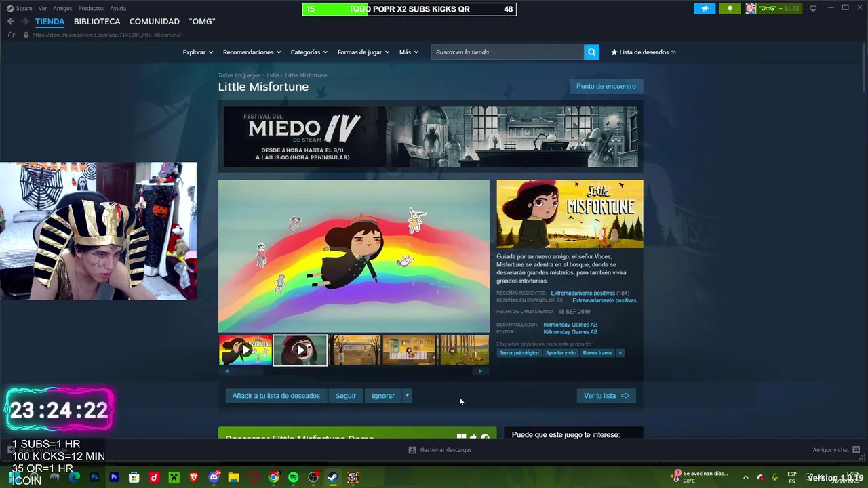Click the Terror psicológico tag

point(519,353)
